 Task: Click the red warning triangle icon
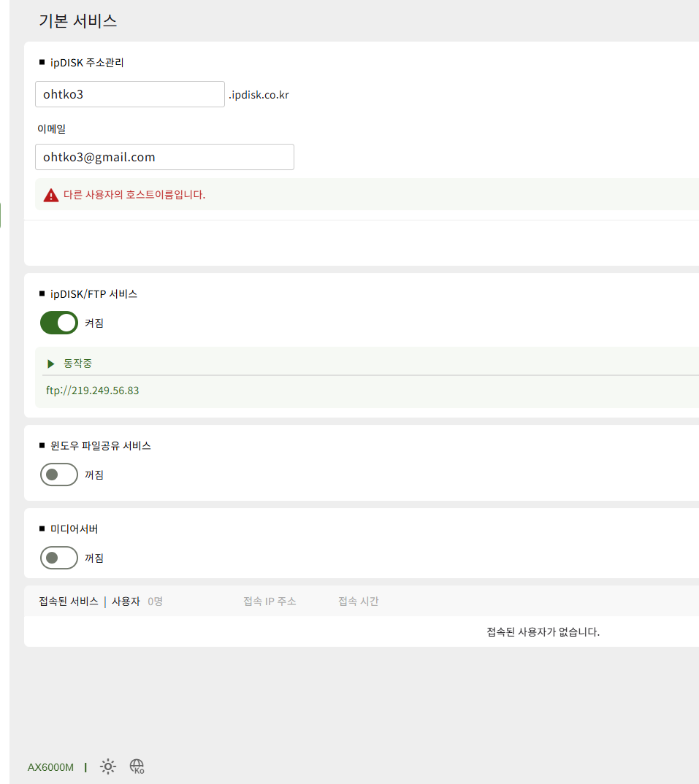click(x=51, y=195)
